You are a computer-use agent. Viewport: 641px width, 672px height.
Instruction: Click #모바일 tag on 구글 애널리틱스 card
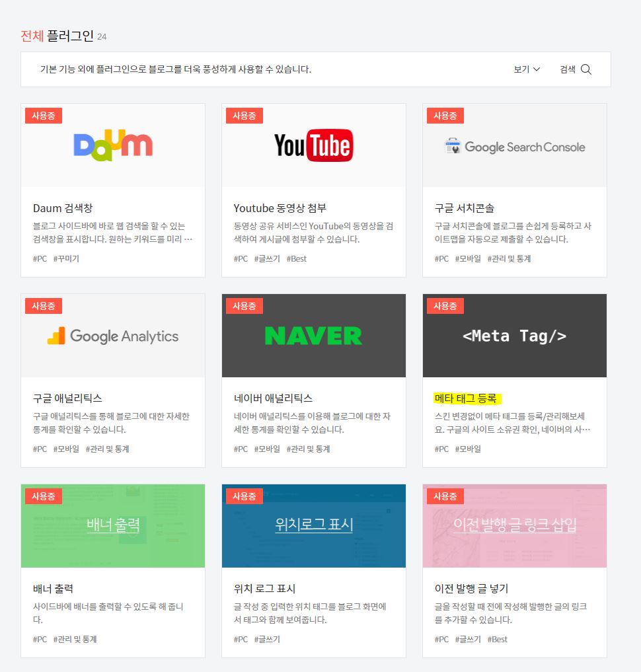pyautogui.click(x=67, y=449)
